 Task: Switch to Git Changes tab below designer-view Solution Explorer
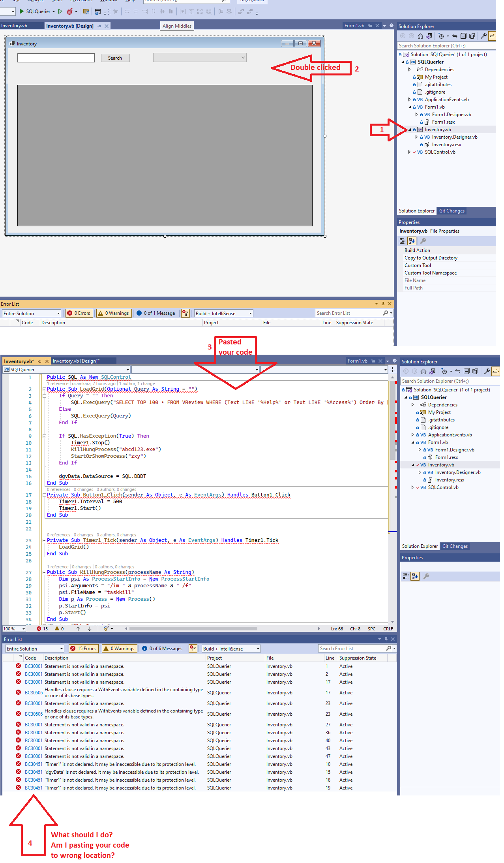(x=452, y=211)
